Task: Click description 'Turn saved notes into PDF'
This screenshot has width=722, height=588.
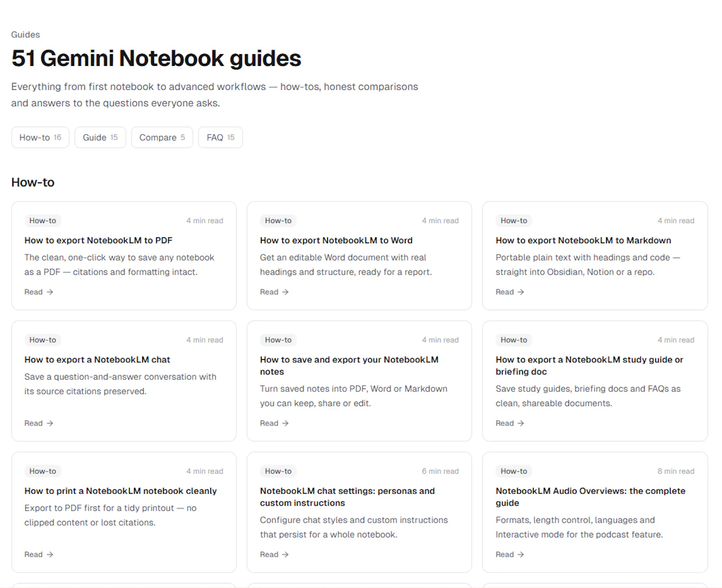Action: tap(354, 396)
